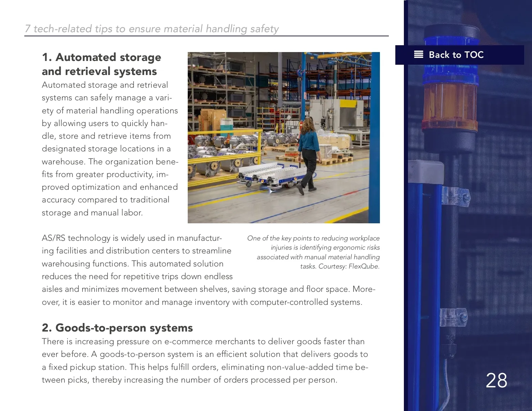Click the orange beacon light in sidebar
532x411 pixels.
449,106
